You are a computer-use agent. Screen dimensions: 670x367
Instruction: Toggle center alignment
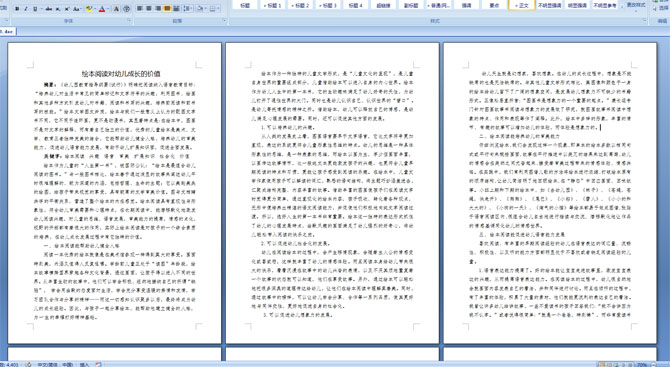[149, 9]
